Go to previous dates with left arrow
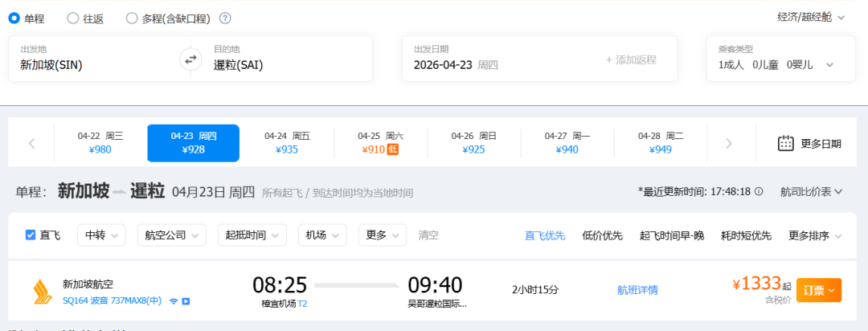868x331 pixels. [x=32, y=144]
